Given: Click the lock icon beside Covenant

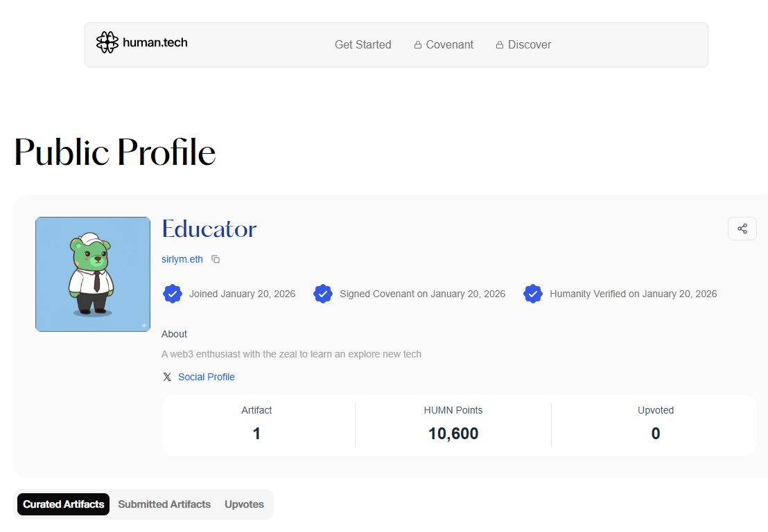Looking at the screenshot, I should pos(418,45).
